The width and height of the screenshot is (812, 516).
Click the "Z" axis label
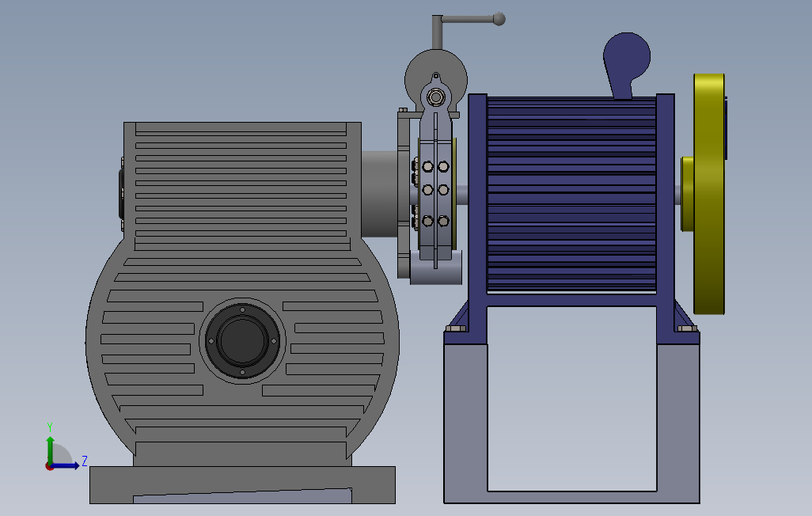point(85,461)
